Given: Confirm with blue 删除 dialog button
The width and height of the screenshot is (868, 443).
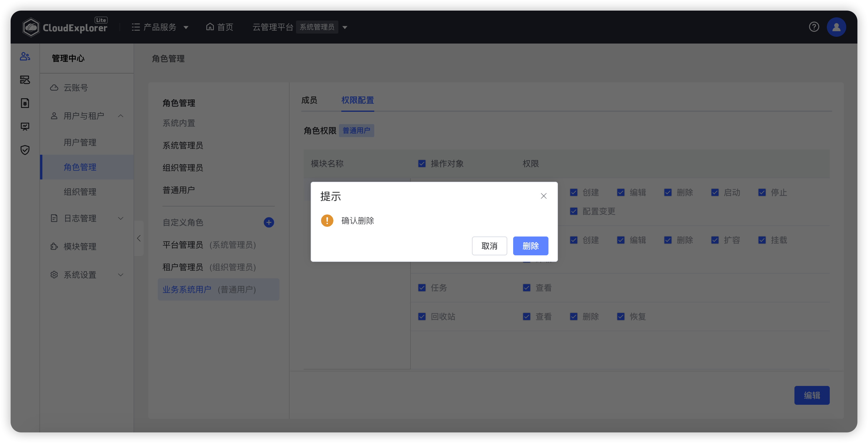Looking at the screenshot, I should pos(531,246).
